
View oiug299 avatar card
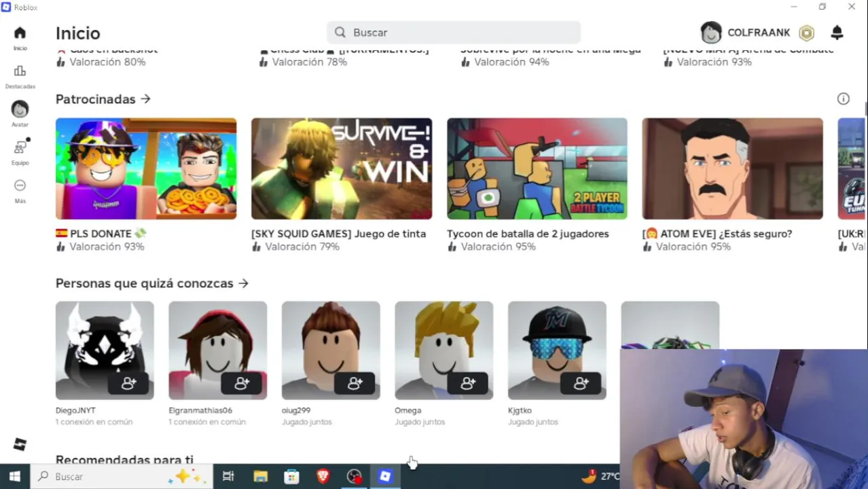coord(331,350)
